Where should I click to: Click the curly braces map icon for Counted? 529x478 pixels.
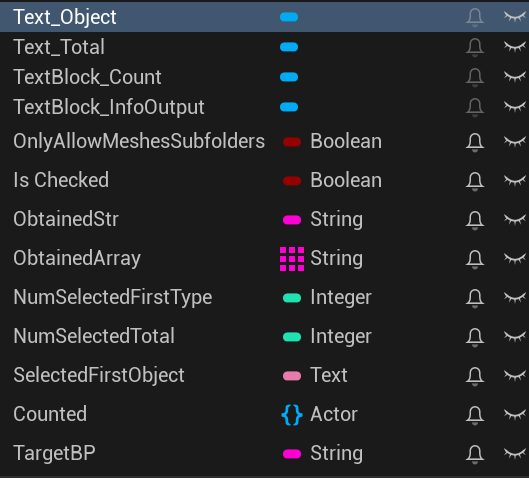click(292, 415)
